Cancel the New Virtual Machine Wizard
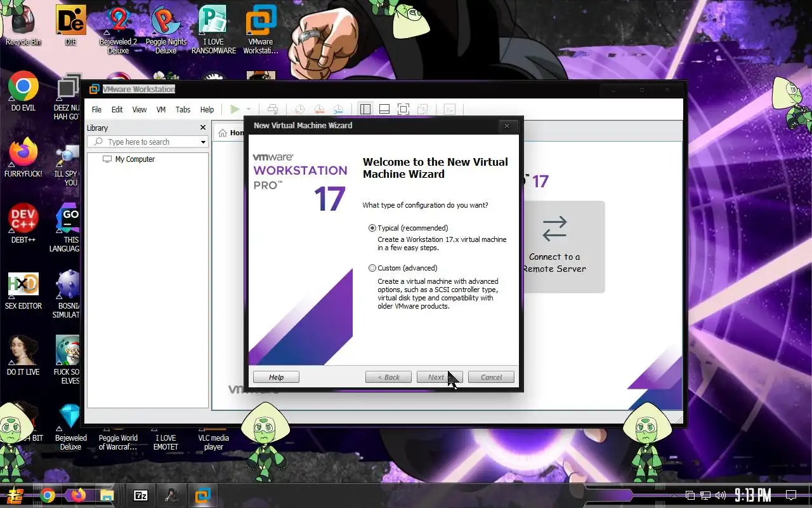This screenshot has height=508, width=812. point(491,377)
